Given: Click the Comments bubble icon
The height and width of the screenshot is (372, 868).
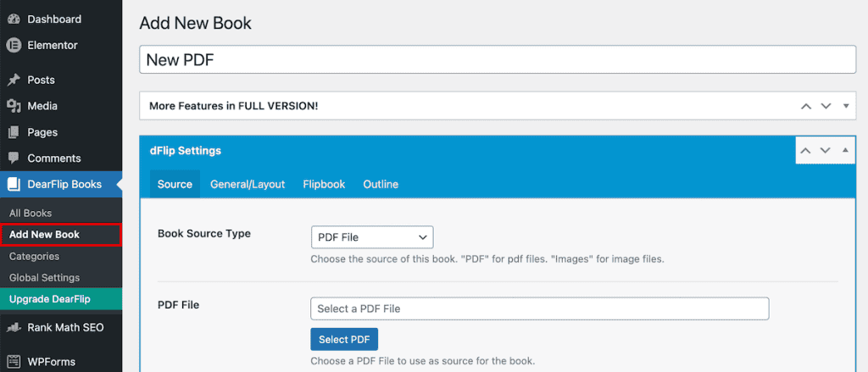Looking at the screenshot, I should click(14, 158).
